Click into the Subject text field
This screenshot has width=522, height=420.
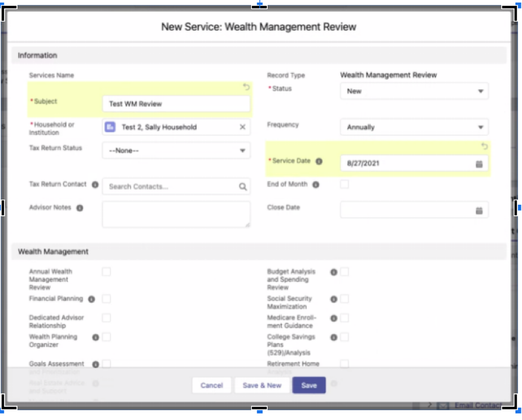click(176, 104)
